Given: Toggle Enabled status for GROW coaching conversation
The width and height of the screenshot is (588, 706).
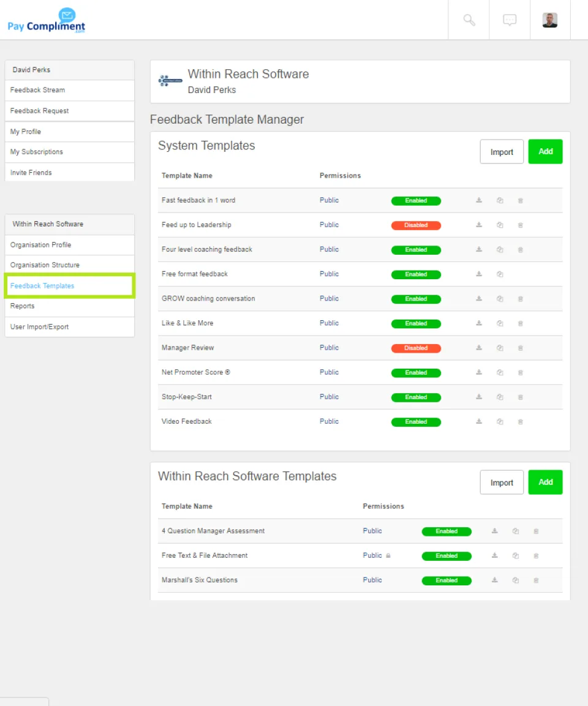Looking at the screenshot, I should [x=416, y=299].
